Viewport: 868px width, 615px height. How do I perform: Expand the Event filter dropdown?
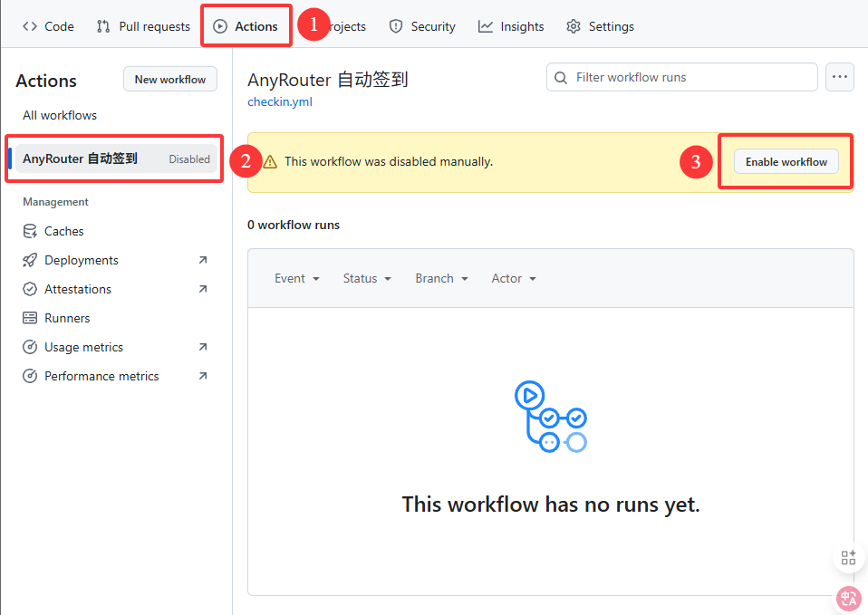click(x=296, y=278)
